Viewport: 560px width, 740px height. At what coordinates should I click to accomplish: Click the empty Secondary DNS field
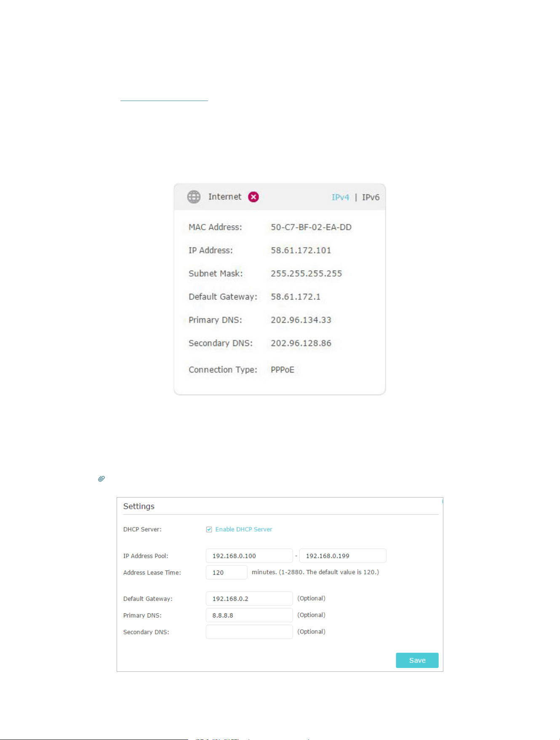tap(249, 632)
